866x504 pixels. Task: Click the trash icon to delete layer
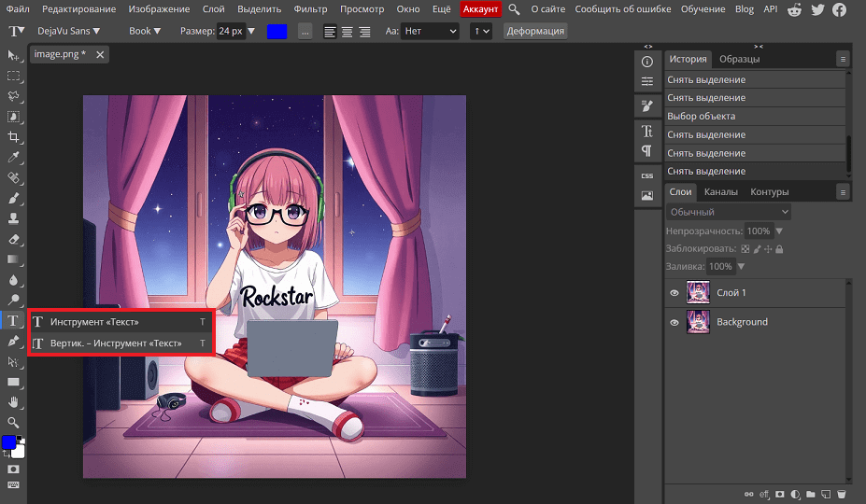(841, 494)
